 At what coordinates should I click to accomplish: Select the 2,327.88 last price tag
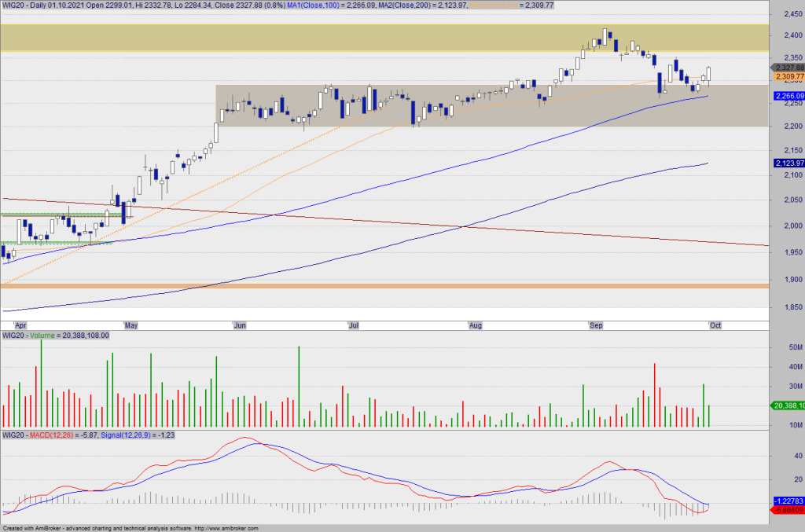(x=788, y=68)
